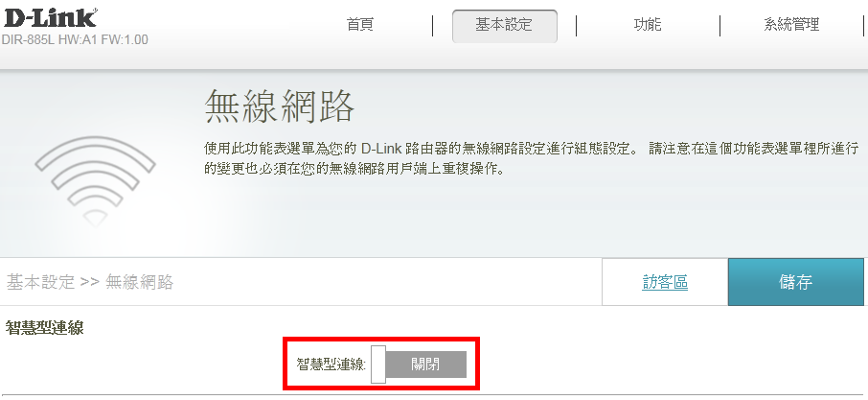Click the 無線網路 page heading
868x400 pixels.
(280, 106)
